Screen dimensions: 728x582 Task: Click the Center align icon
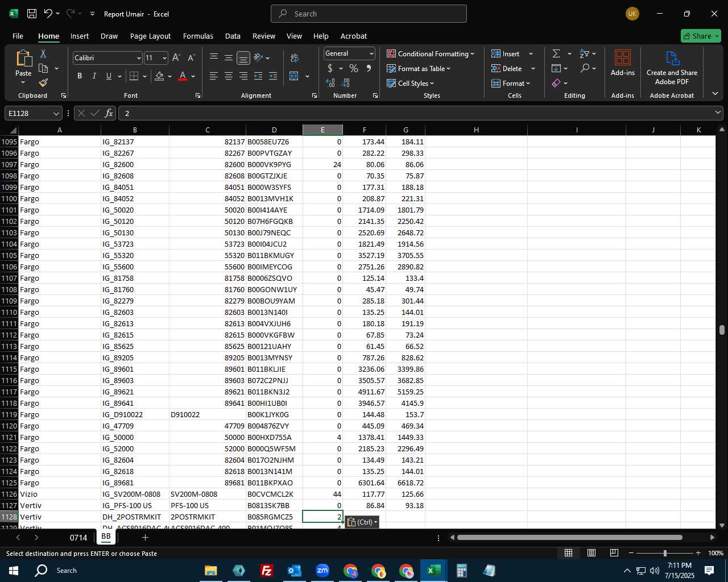[x=229, y=76]
